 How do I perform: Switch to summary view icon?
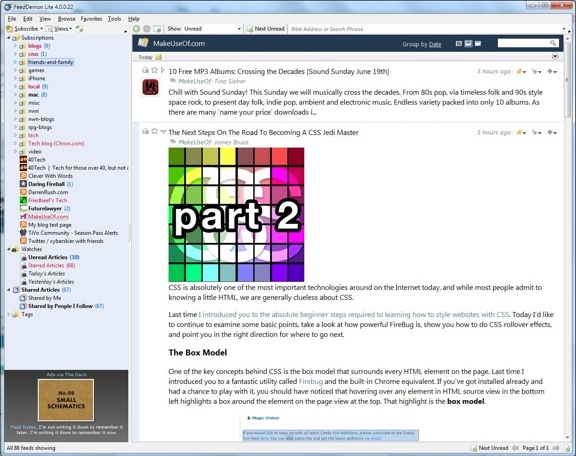[x=468, y=44]
